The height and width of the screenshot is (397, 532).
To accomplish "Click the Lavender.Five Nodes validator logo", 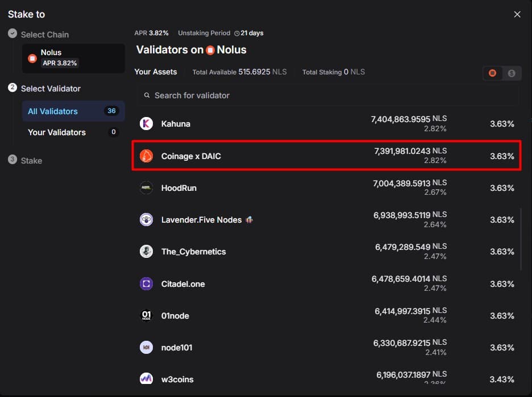I will [146, 220].
